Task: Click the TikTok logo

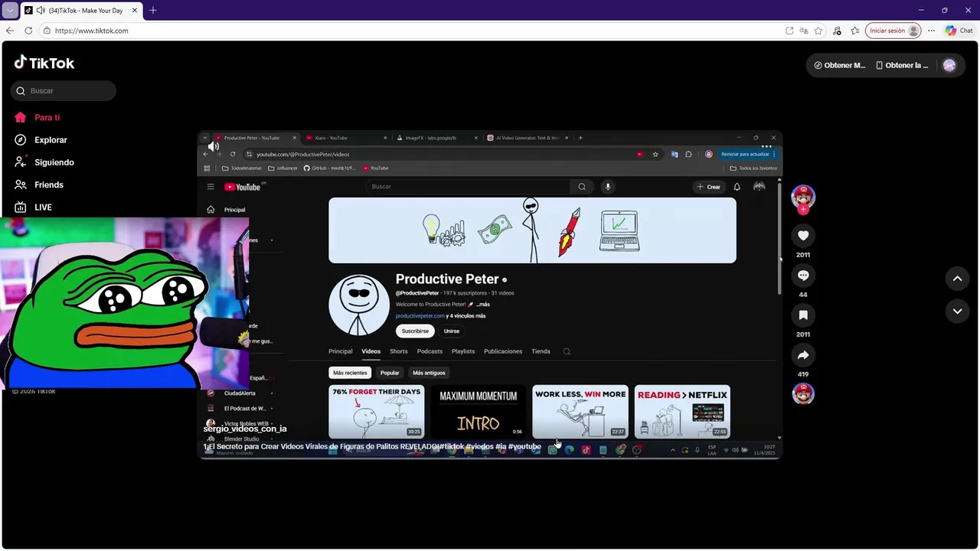Action: click(44, 63)
